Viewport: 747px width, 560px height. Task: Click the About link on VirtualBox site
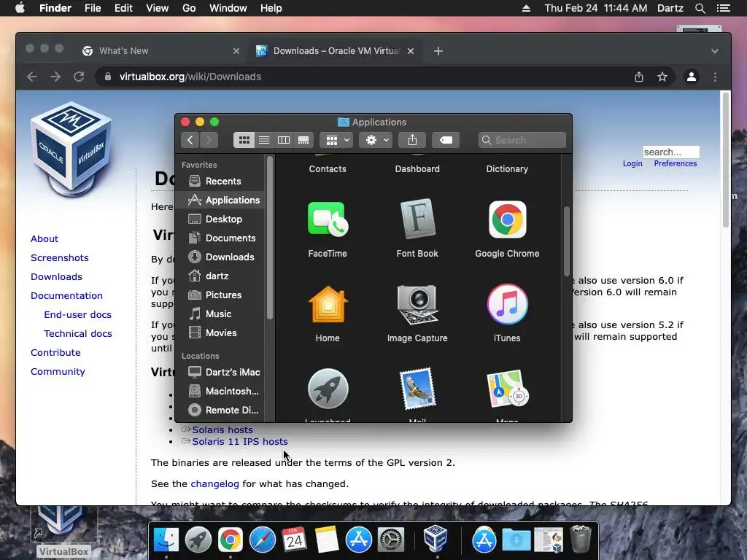44,238
